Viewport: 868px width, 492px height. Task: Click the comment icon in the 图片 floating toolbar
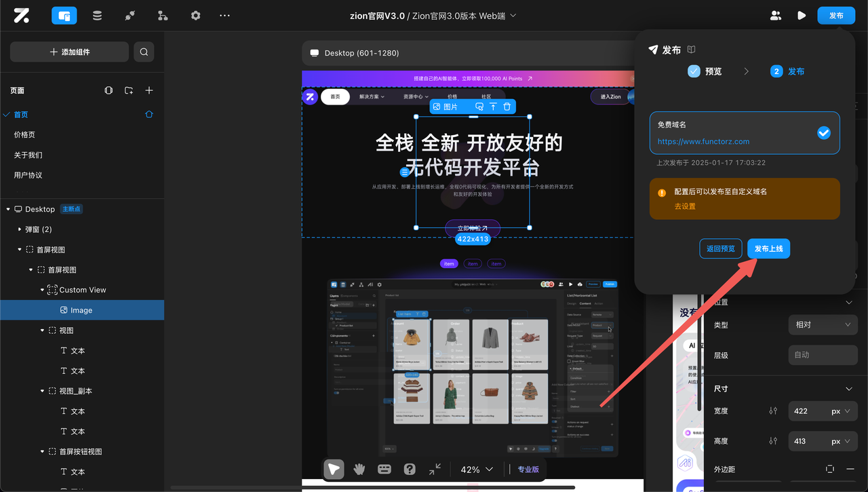(x=479, y=107)
